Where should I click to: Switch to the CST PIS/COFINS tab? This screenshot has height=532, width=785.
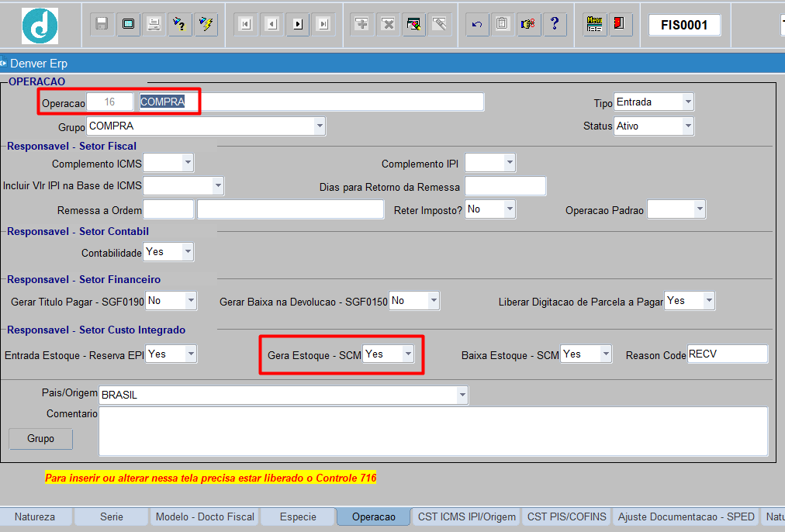coord(566,517)
